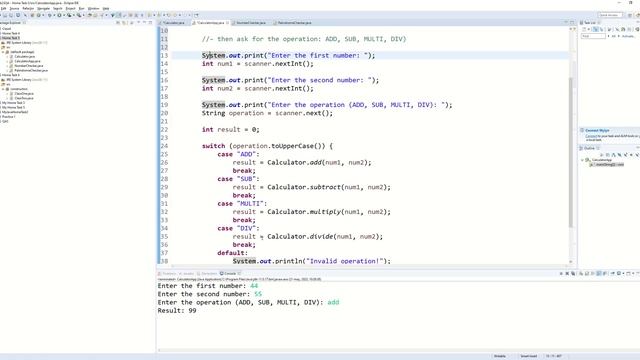Open the Javadoc tab
640x360 pixels.
click(187, 273)
